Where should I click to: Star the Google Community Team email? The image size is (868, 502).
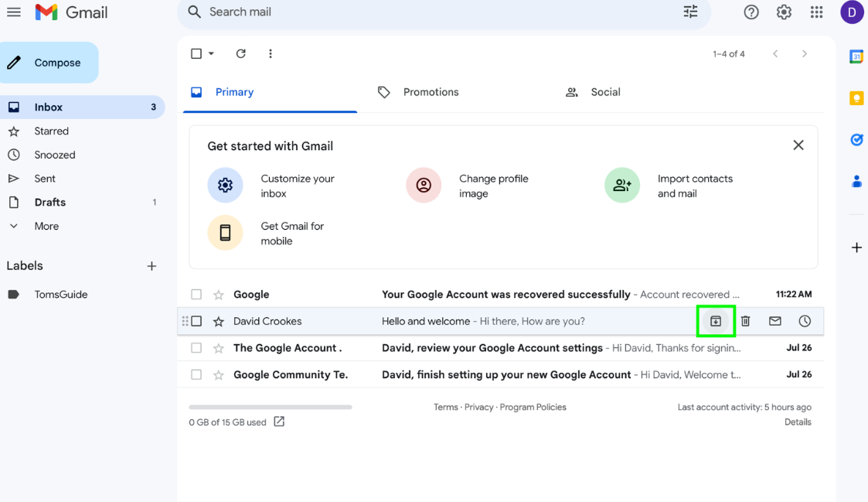[219, 374]
